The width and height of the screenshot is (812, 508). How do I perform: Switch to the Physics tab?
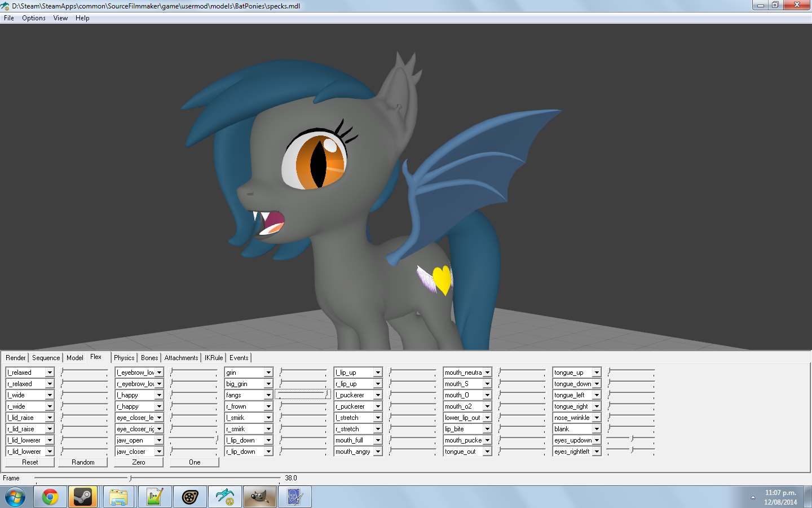pyautogui.click(x=124, y=358)
